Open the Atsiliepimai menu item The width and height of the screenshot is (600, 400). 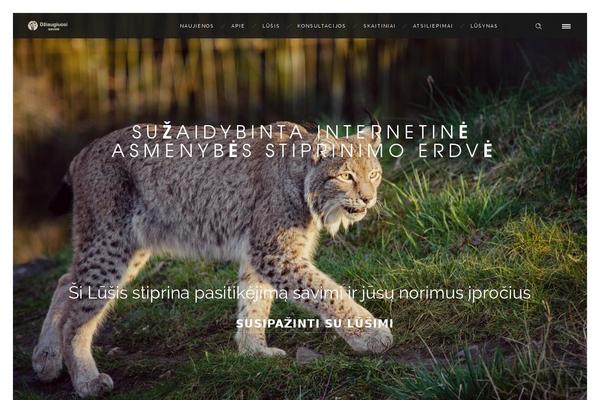coord(432,26)
